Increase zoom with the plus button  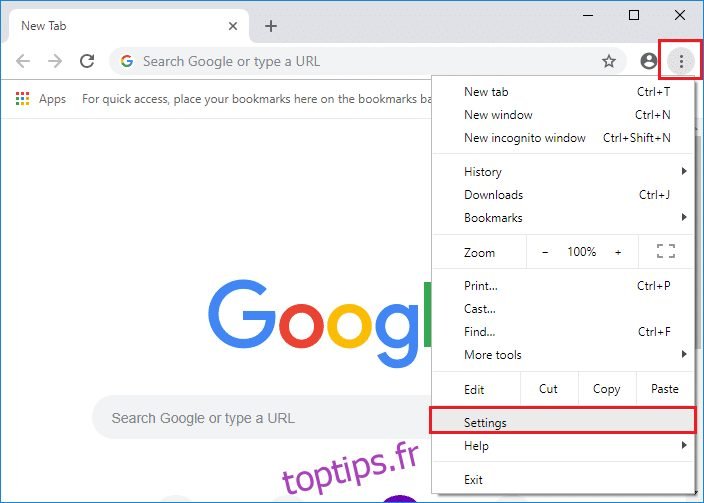618,252
